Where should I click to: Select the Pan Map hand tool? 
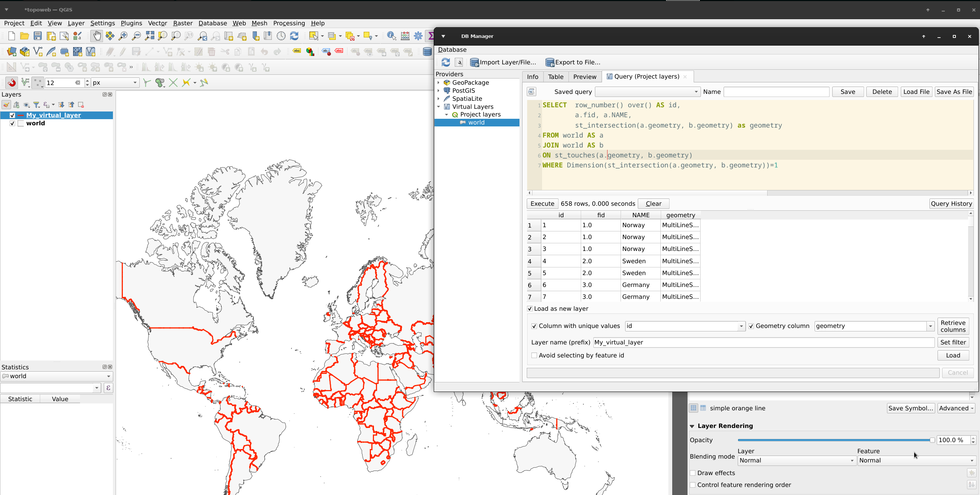coord(97,36)
